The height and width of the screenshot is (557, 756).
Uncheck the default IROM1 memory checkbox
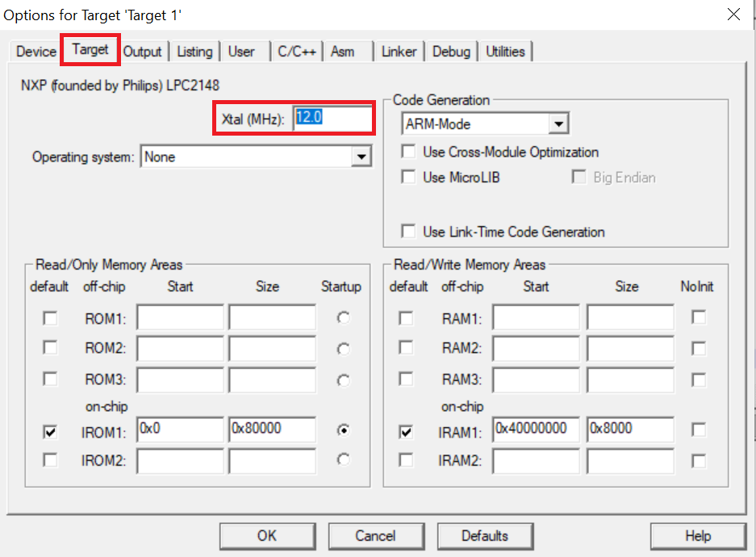point(49,431)
